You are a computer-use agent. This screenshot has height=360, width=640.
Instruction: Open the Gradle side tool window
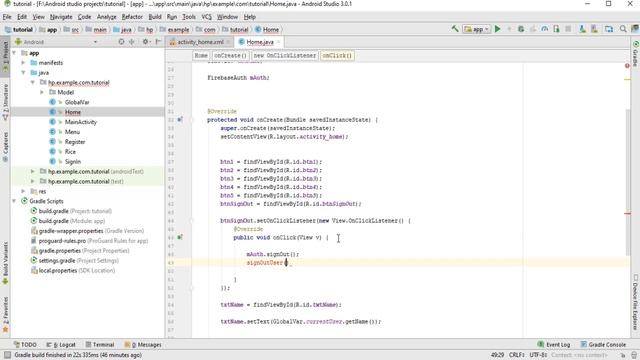pyautogui.click(x=636, y=53)
